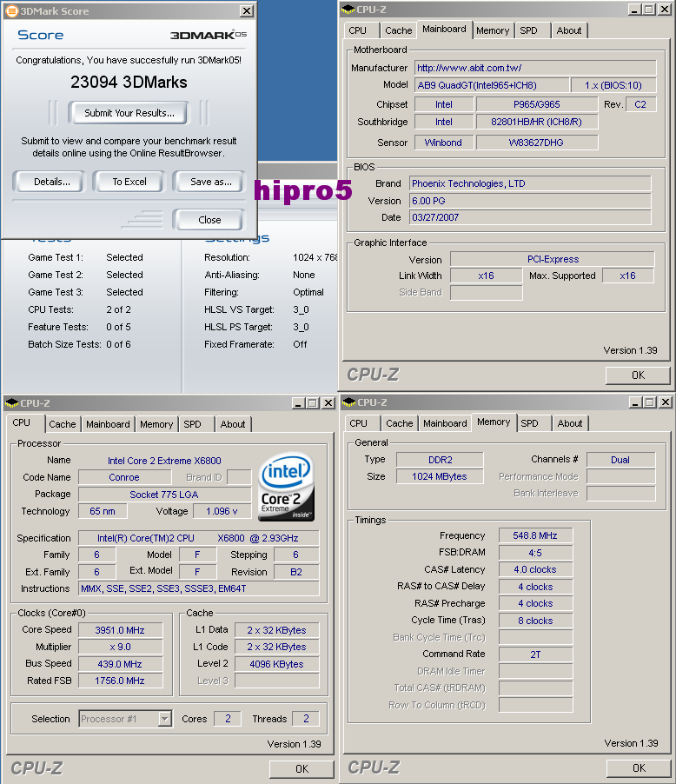Image resolution: width=676 pixels, height=784 pixels.
Task: Switch to Memory tab in Mainboard window
Action: click(x=493, y=30)
